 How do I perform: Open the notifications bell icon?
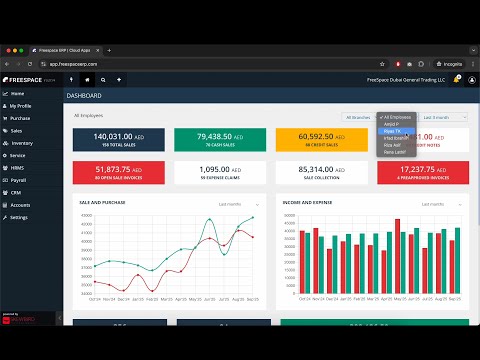[456, 79]
